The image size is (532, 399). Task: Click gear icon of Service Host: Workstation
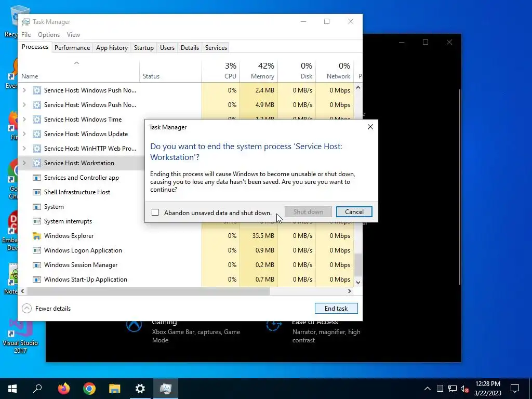[37, 163]
